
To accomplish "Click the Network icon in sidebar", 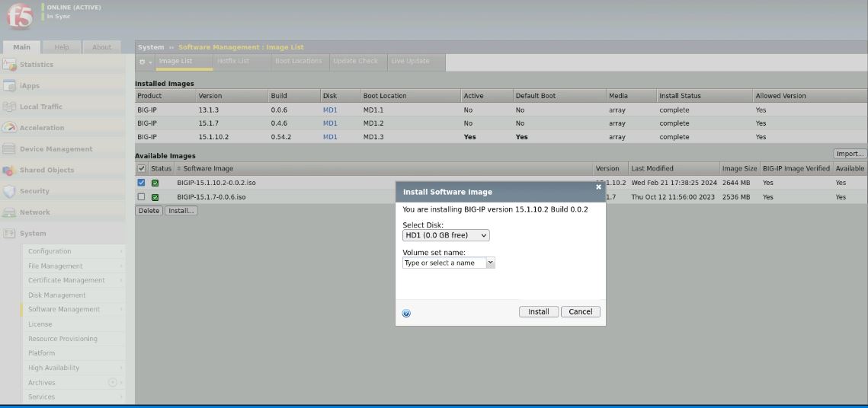I will [x=10, y=212].
